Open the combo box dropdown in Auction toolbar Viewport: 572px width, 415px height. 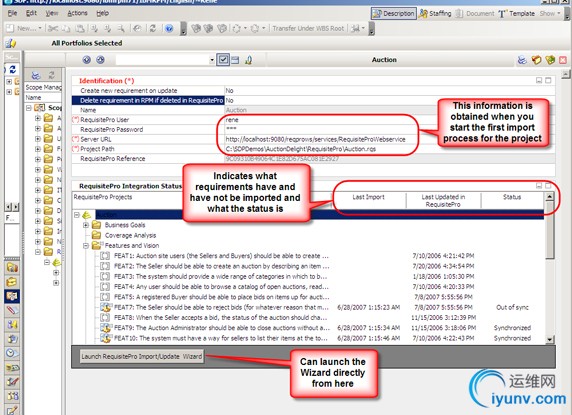pyautogui.click(x=212, y=60)
